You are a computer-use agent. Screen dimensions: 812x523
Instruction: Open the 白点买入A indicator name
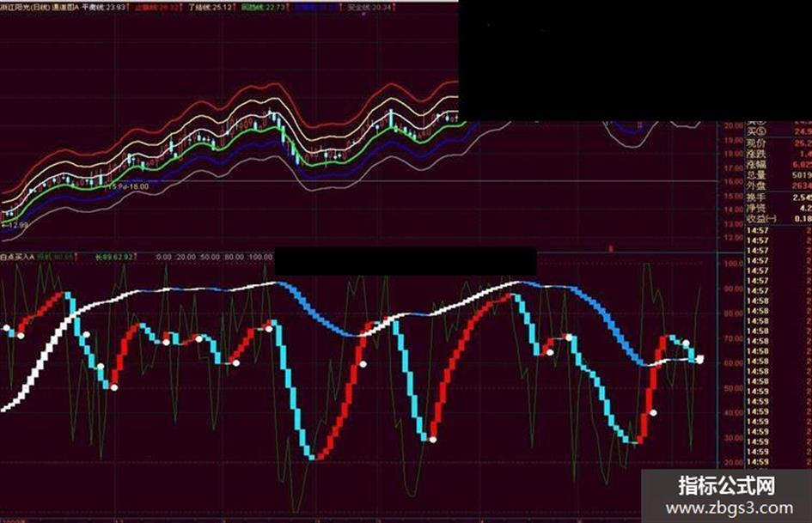(17, 257)
